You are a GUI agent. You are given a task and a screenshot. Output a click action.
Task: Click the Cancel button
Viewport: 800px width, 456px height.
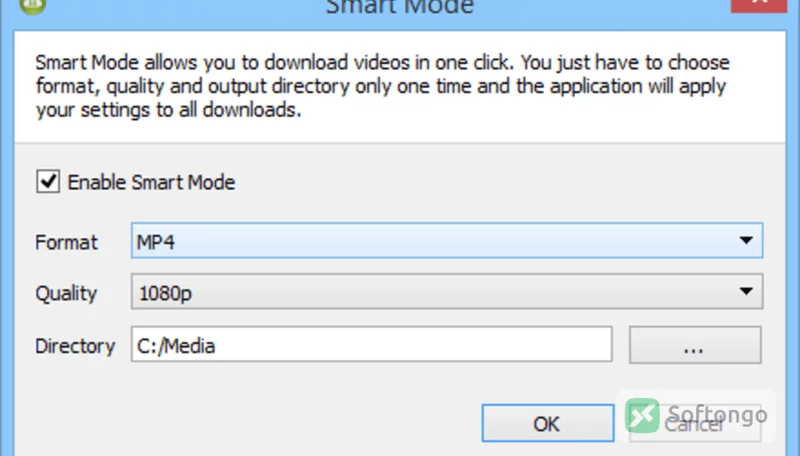[695, 423]
